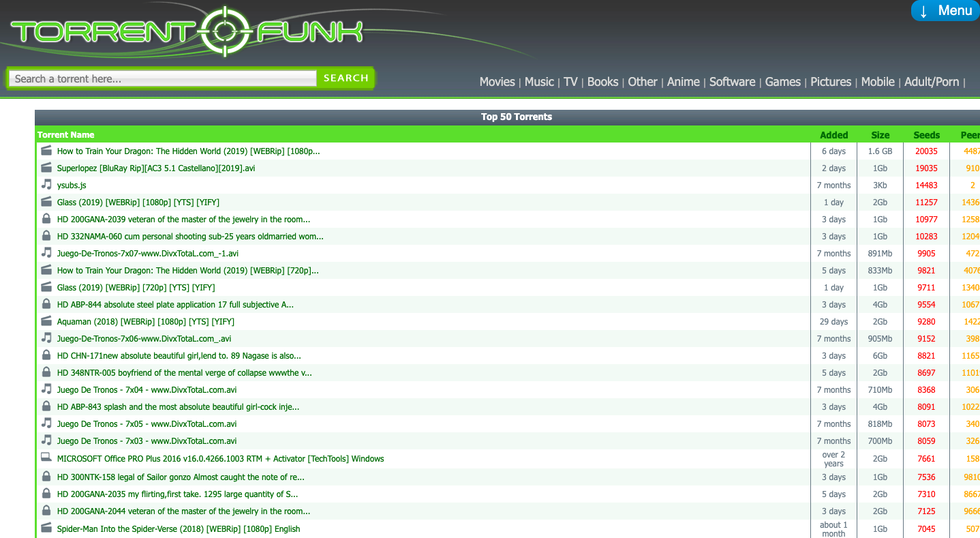
Task: Open Juego-De-Tronos-7x07 torrent link
Action: coord(148,254)
